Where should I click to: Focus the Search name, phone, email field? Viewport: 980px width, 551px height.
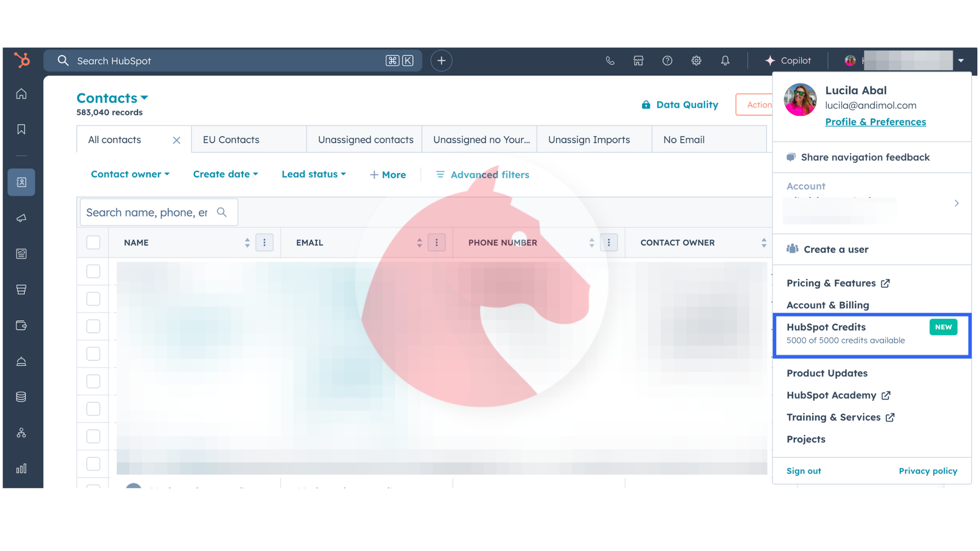[x=159, y=212]
